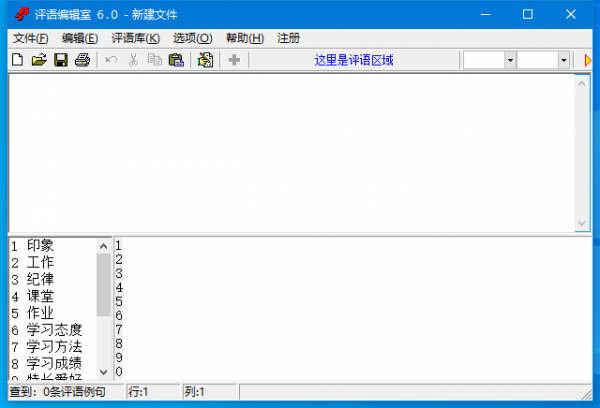Minimize the 评语编辑室 window

click(x=486, y=15)
